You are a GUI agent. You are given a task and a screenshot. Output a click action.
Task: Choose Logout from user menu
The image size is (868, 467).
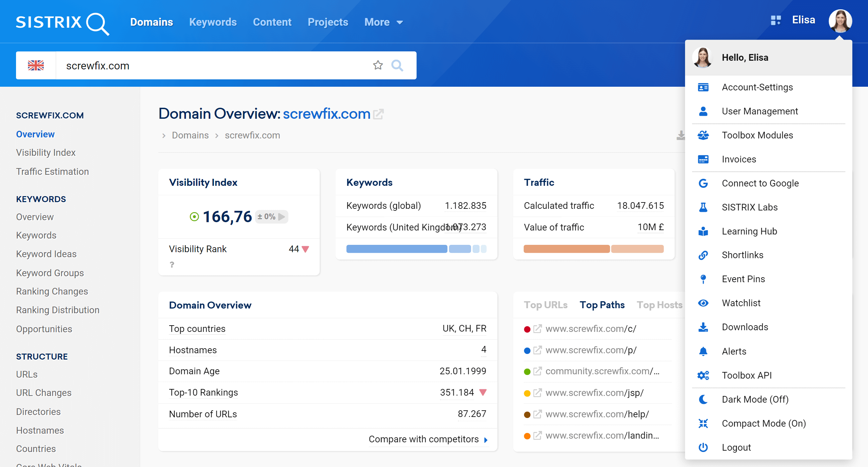coord(768,447)
